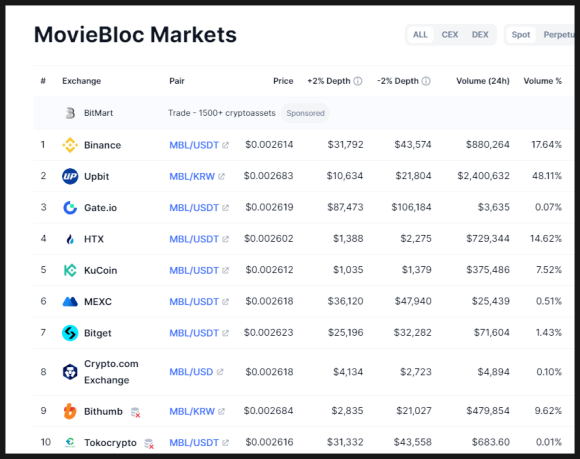Open the Crypto.com Exchange name

[x=111, y=372]
